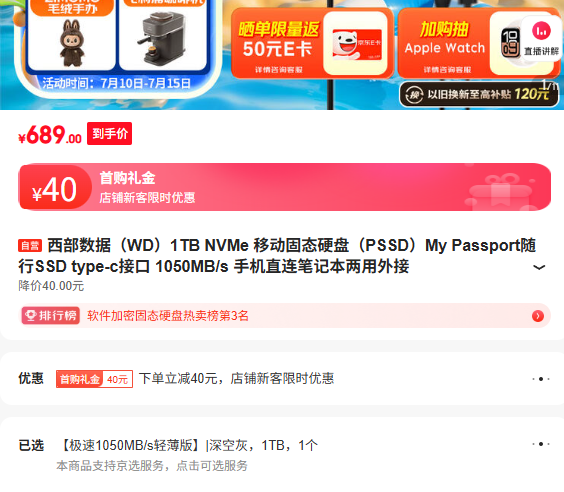Screen dimensions: 564x492
Task: Open the 首购礼金 ¥40 coupon banner
Action: coord(285,187)
